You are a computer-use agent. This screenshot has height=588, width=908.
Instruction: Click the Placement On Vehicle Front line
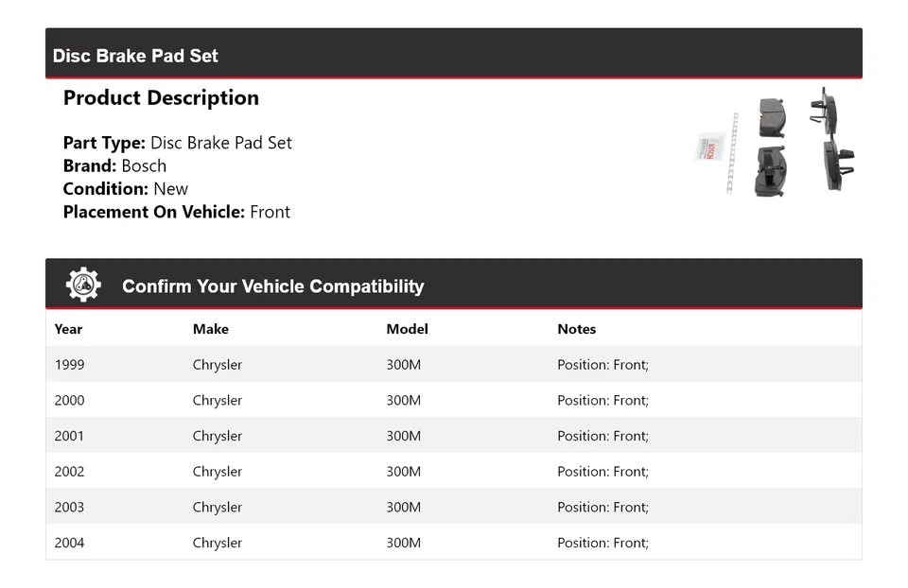(x=176, y=212)
